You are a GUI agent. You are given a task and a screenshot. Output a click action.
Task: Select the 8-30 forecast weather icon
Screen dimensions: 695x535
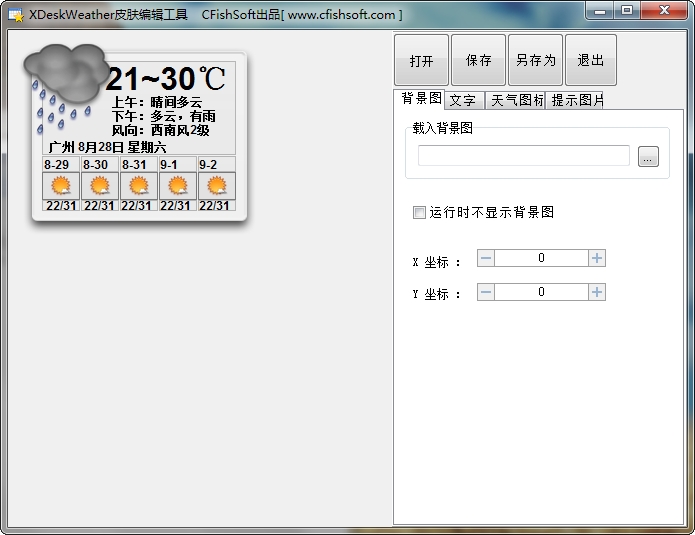100,186
